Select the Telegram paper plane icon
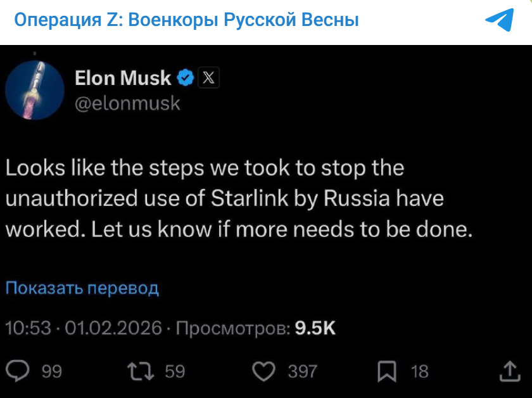This screenshot has height=398, width=532. click(x=500, y=22)
